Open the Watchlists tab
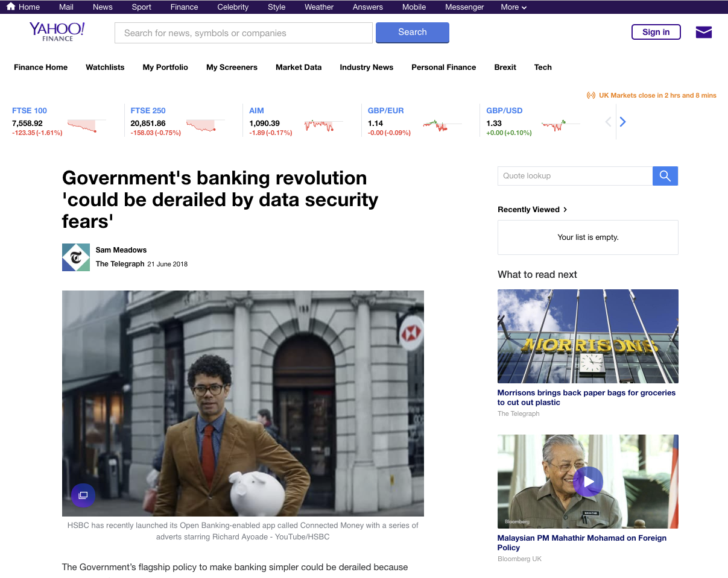This screenshot has height=578, width=728. 105,68
